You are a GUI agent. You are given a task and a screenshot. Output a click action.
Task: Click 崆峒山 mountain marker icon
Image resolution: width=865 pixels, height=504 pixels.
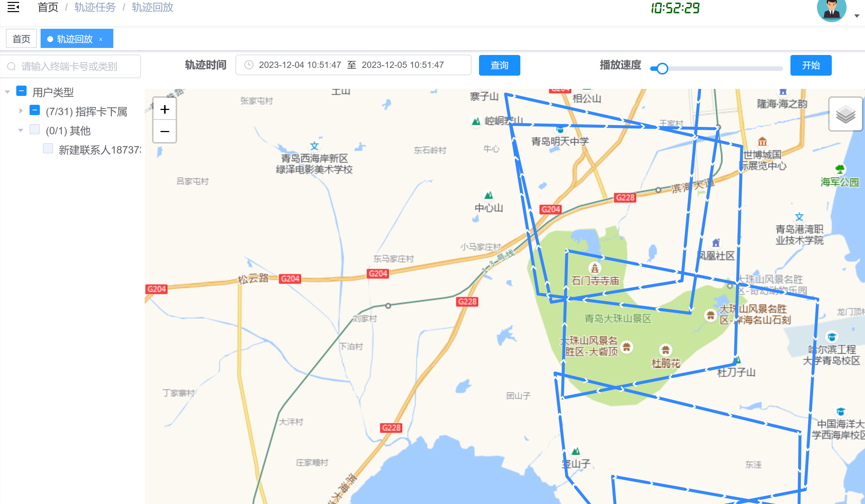pos(476,121)
